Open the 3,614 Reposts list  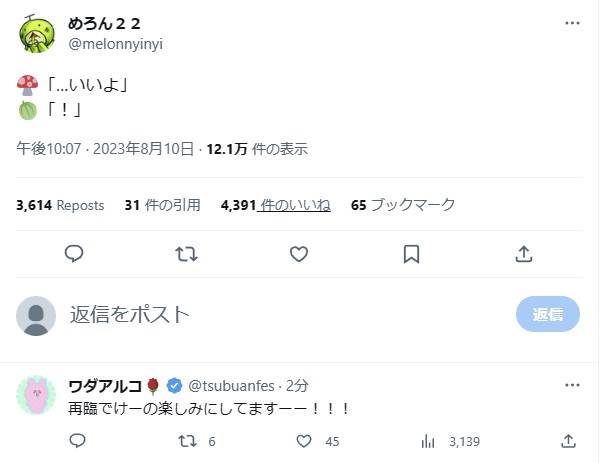click(60, 205)
